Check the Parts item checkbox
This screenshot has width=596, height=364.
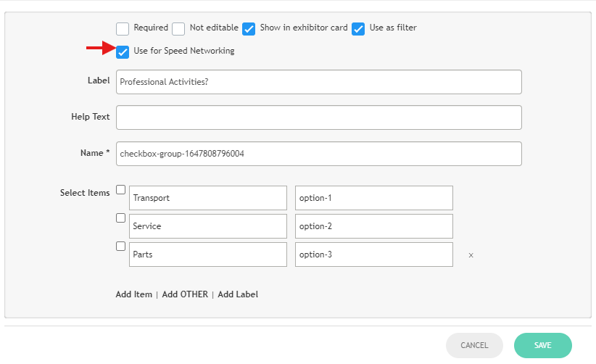coord(121,246)
